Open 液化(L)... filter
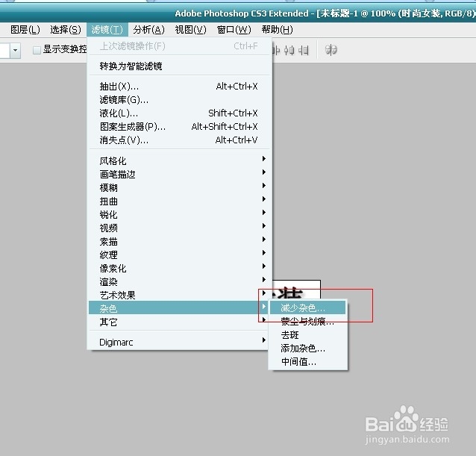Screen dimensions: 476x456 coord(178,113)
